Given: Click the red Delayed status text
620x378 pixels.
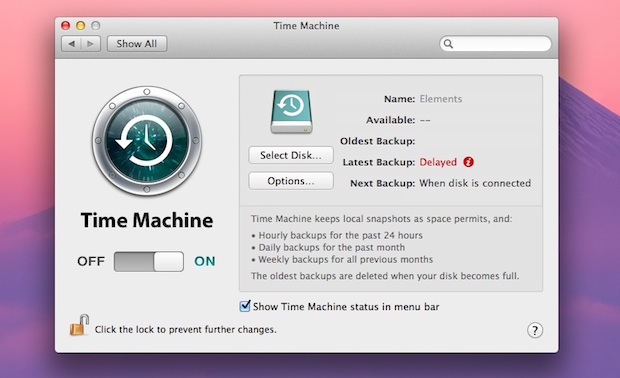Looking at the screenshot, I should (438, 162).
